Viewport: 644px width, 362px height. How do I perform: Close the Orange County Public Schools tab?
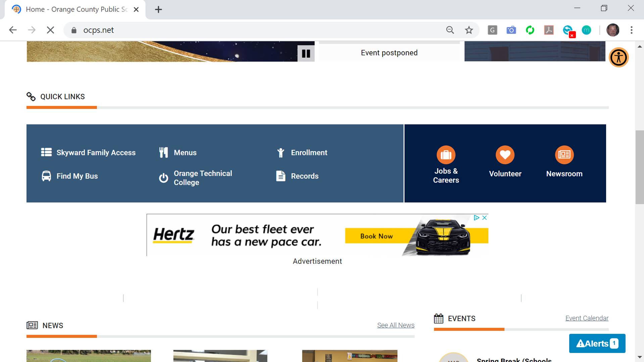pos(136,9)
